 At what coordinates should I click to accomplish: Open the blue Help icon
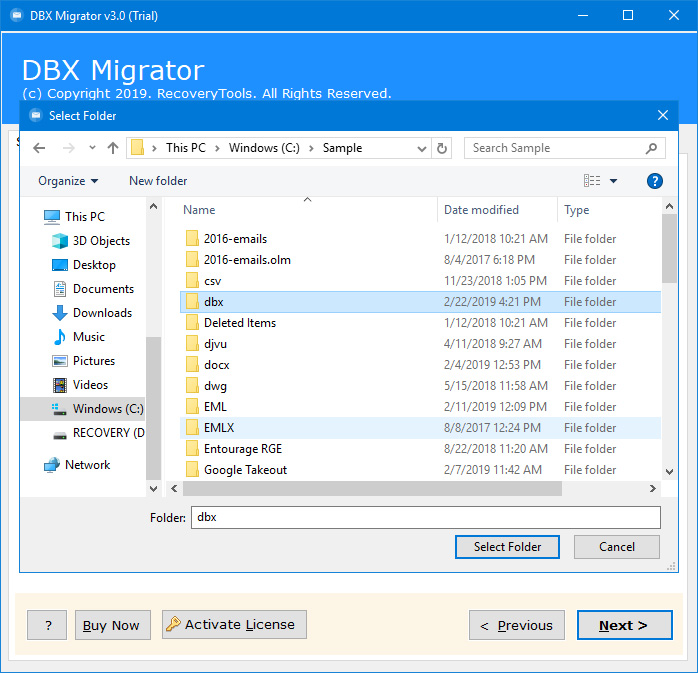(655, 181)
